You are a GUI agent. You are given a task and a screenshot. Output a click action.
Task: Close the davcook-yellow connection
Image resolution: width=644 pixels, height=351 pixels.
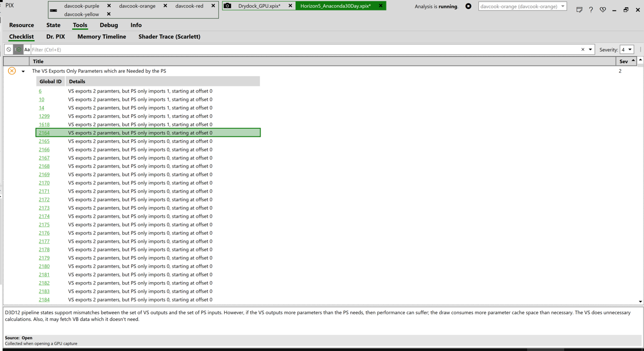pos(109,14)
